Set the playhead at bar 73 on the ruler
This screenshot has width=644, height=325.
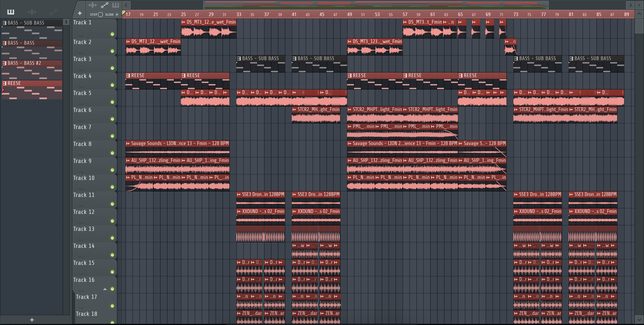pos(516,14)
